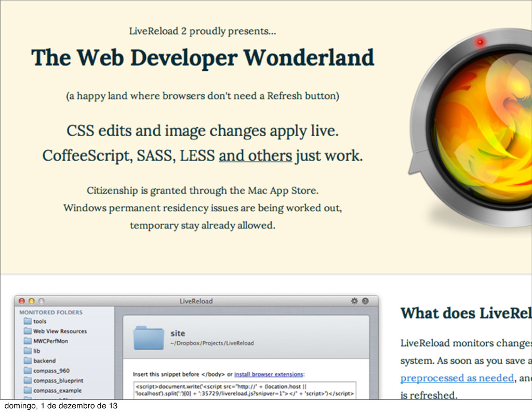Click the '~/Dropbox/Projects/LiveReload' path text
The height and width of the screenshot is (413, 532).
click(212, 343)
